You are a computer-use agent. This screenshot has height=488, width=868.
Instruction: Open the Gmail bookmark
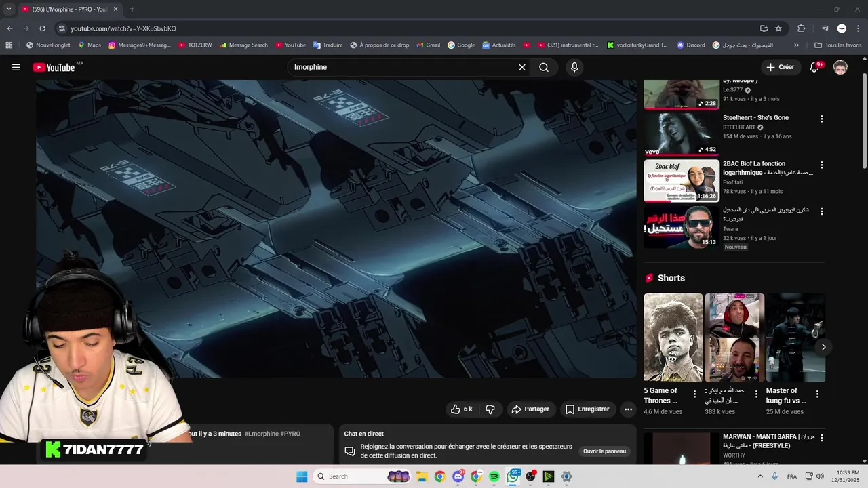click(x=427, y=45)
